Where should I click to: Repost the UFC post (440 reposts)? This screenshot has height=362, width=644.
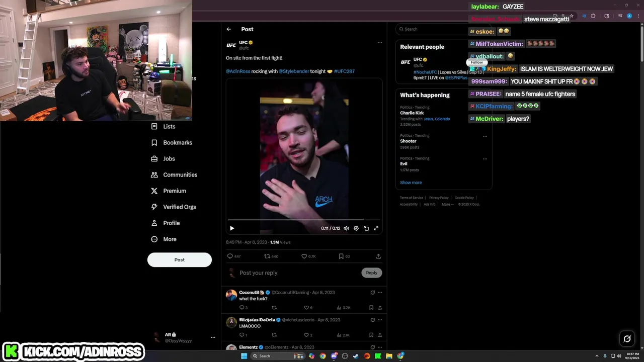[x=271, y=256]
